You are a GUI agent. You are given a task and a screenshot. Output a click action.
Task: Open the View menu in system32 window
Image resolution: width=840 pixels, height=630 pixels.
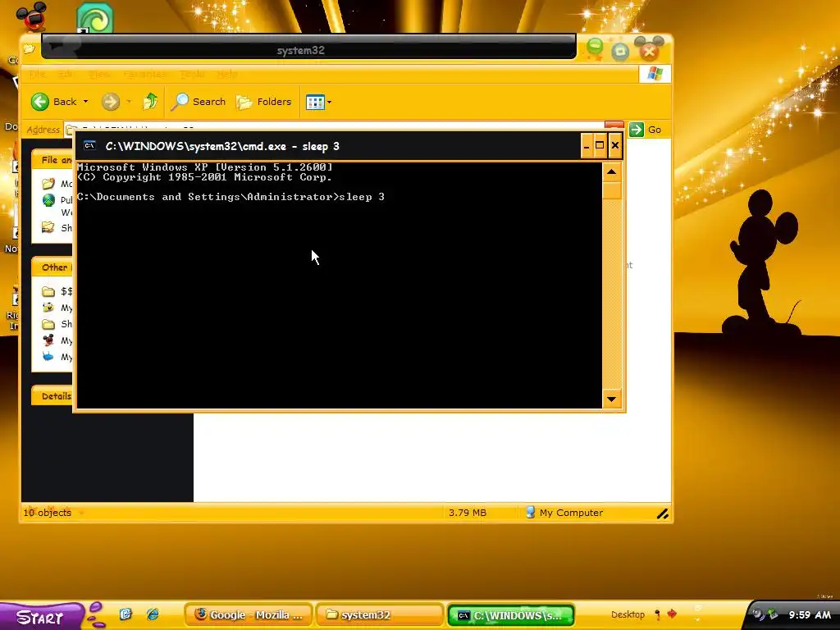click(98, 74)
